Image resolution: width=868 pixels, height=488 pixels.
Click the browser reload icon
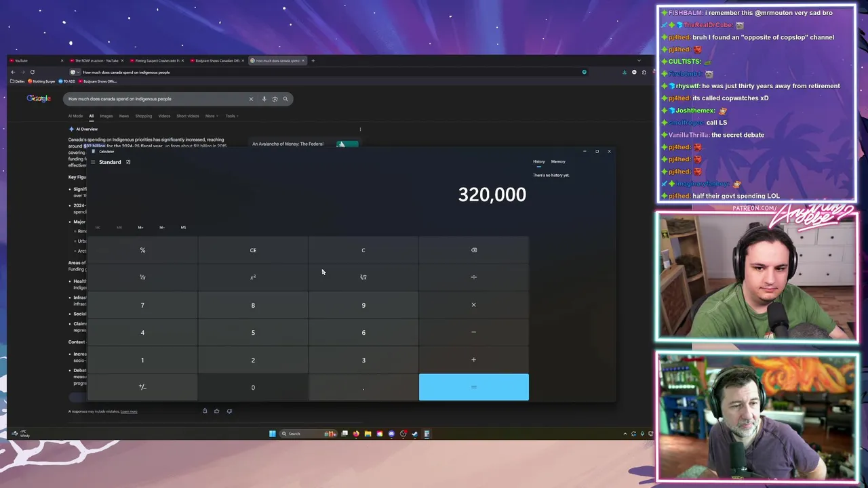[x=32, y=72]
